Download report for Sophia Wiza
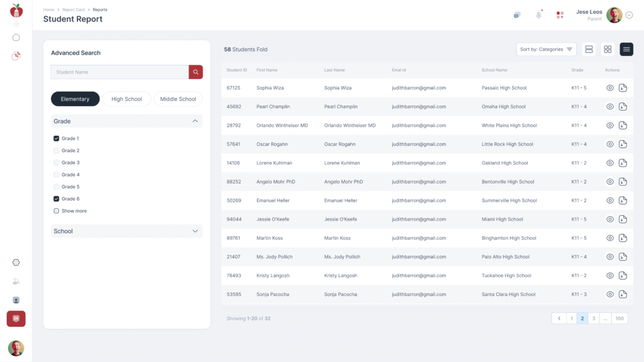The width and height of the screenshot is (644, 362). pos(623,88)
